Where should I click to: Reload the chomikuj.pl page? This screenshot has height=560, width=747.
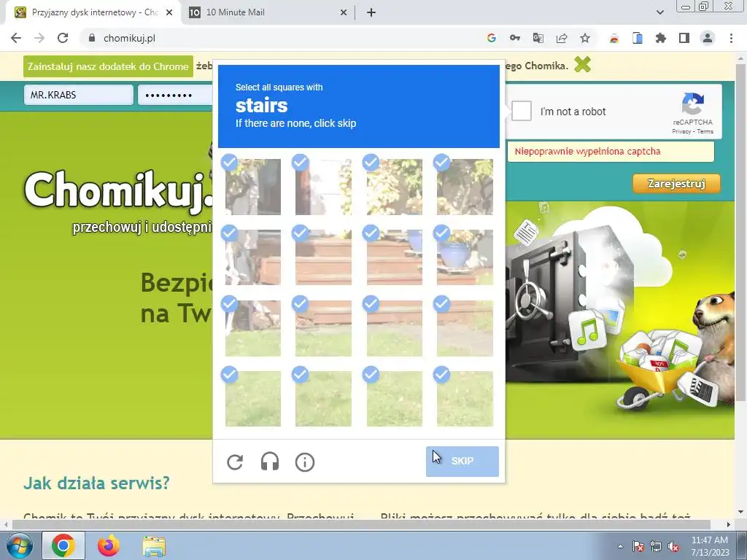coord(63,38)
